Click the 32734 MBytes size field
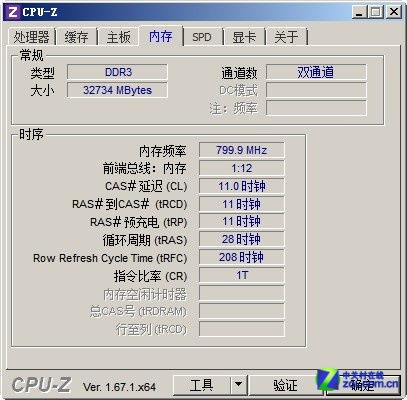Screen dimensions: 407x400 click(x=117, y=90)
